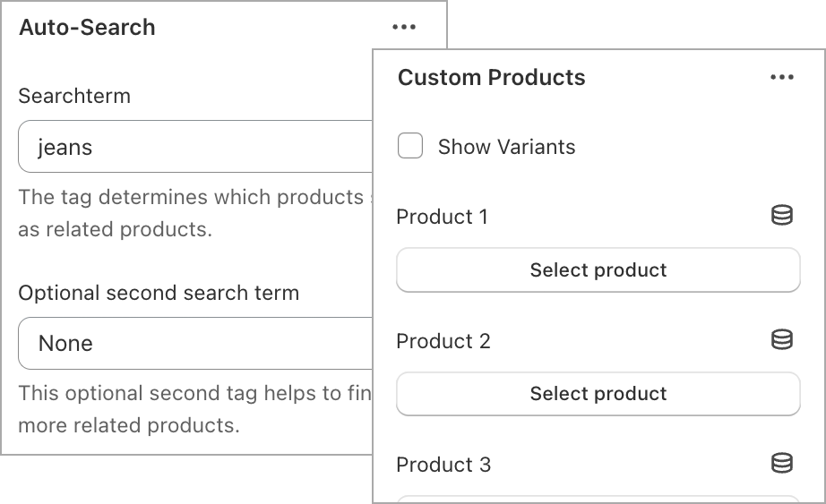Select product button under Product 2
This screenshot has height=504, width=826.
tap(598, 394)
